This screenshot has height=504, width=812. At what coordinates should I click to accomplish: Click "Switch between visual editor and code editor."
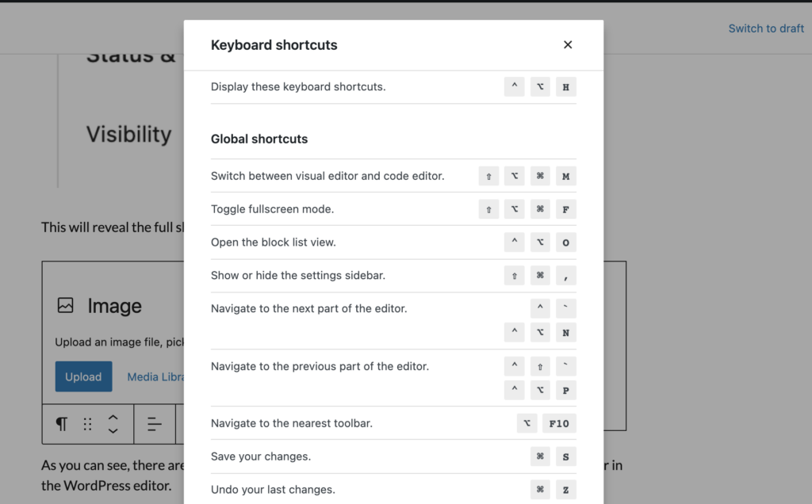tap(327, 176)
